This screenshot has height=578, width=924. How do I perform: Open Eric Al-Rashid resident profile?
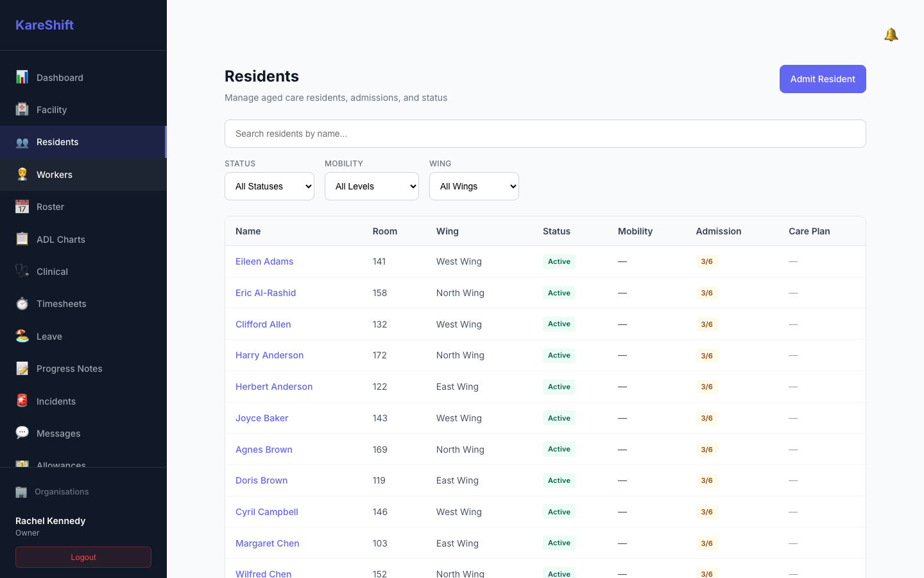click(266, 293)
